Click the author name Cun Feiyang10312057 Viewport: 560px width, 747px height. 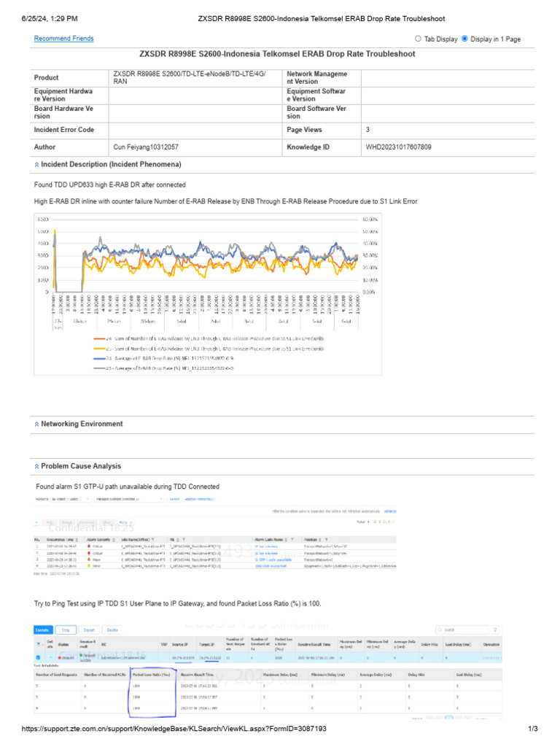click(x=146, y=147)
